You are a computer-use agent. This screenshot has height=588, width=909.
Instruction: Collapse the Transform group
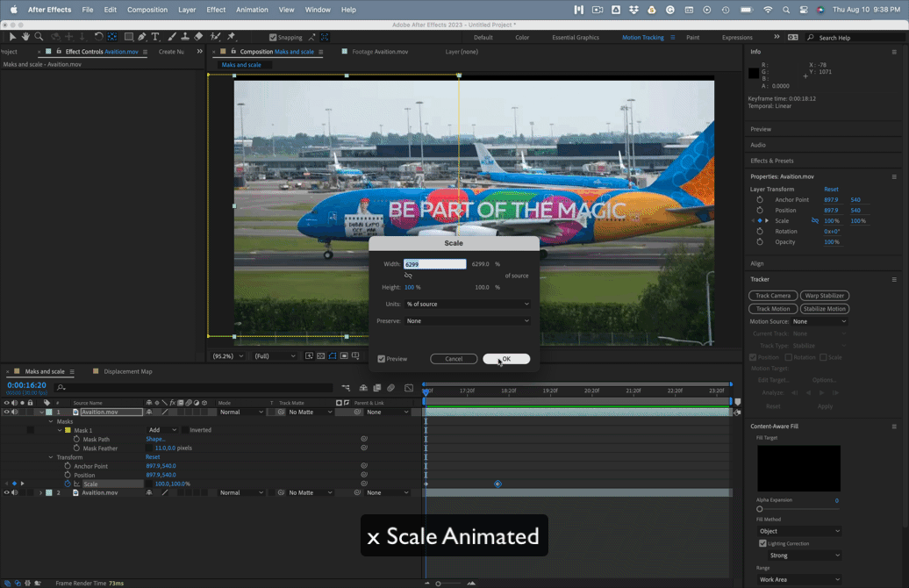tap(51, 457)
